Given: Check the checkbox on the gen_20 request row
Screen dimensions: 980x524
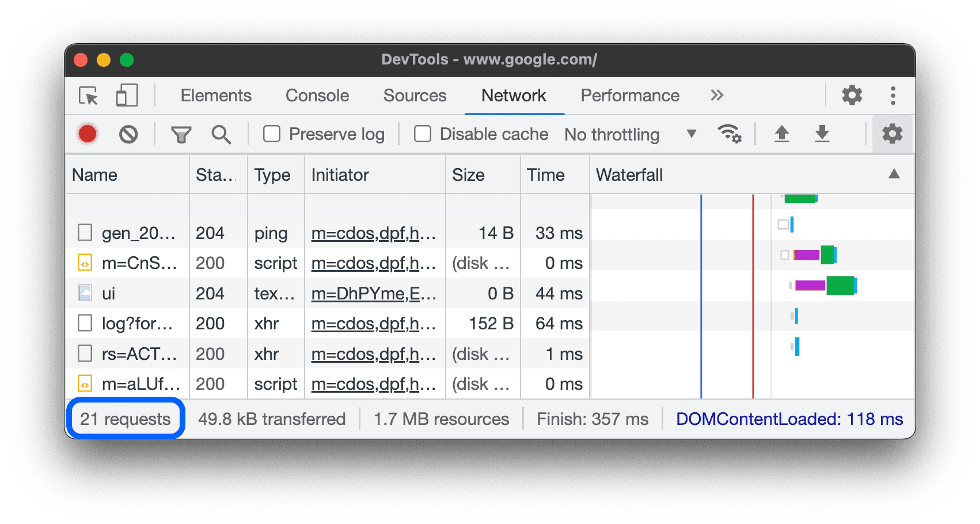Looking at the screenshot, I should 84,233.
